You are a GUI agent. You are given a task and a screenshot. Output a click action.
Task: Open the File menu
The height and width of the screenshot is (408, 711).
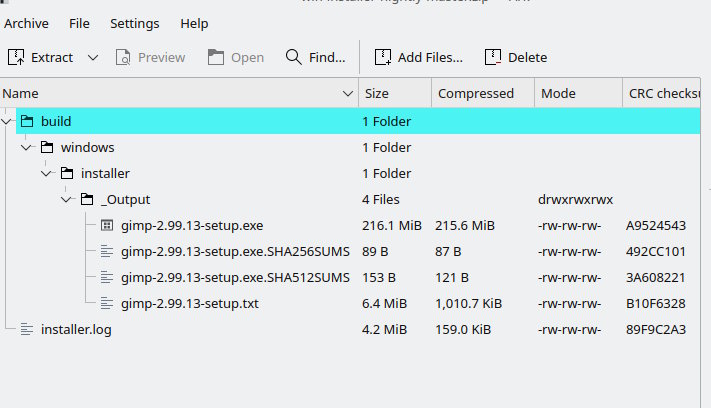click(79, 24)
